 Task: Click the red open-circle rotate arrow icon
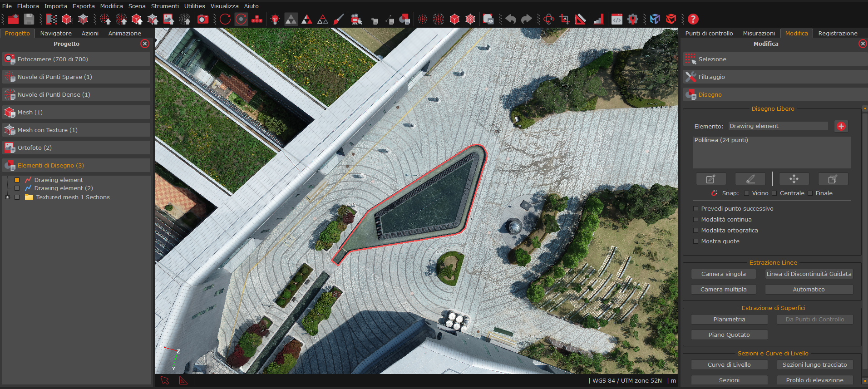(225, 19)
